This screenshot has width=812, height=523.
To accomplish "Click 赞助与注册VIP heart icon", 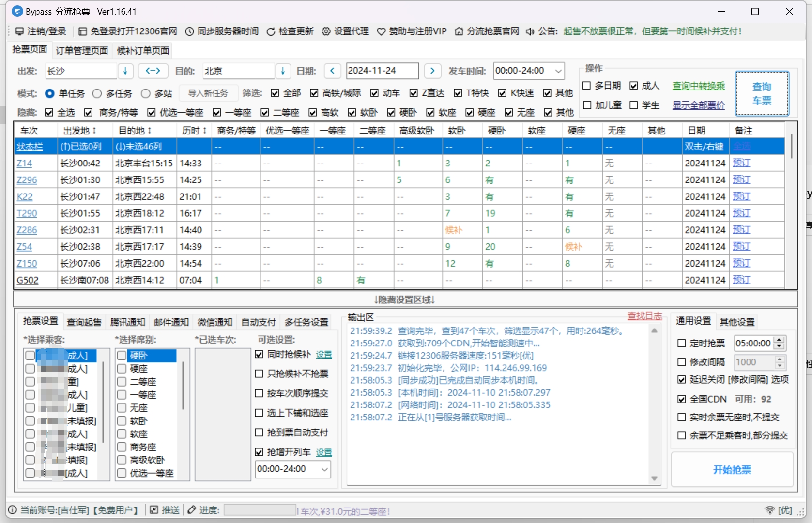I will pyautogui.click(x=382, y=31).
